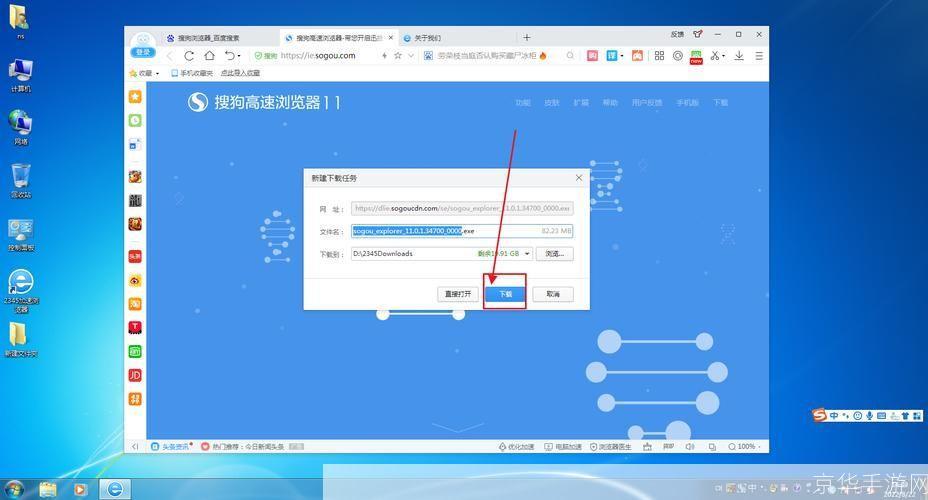
Task: Click the undo closed tab icon
Action: click(230, 56)
